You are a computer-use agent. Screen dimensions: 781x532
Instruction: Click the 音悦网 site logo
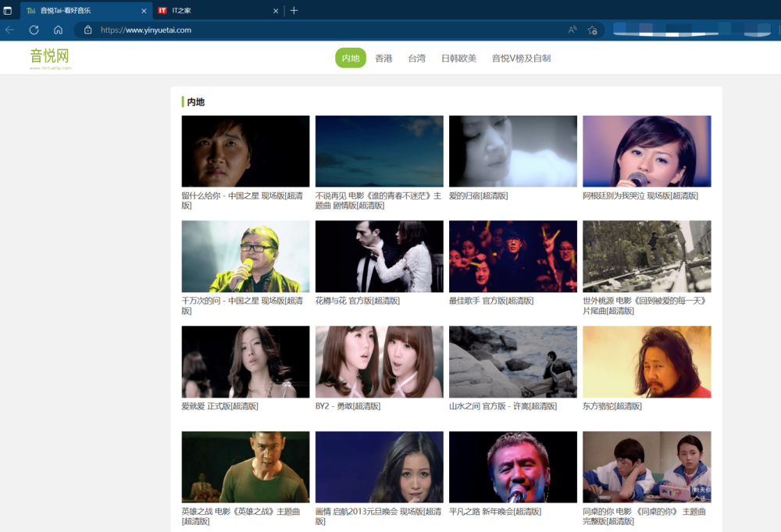point(50,57)
